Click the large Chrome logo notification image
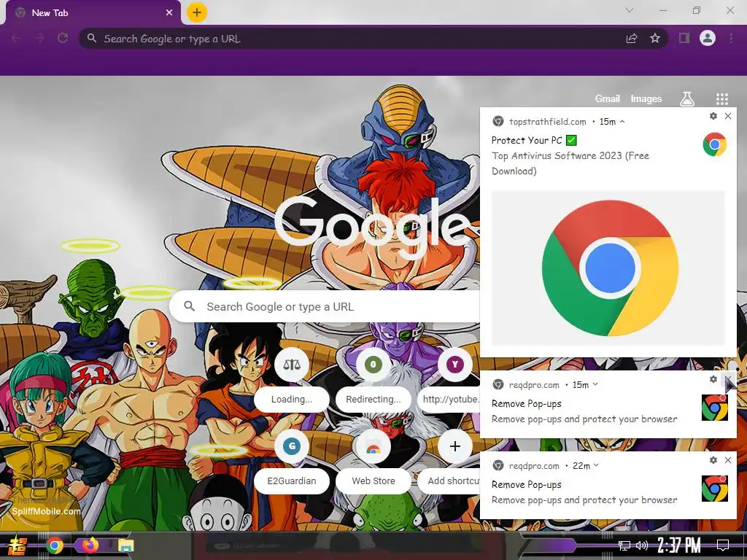Image resolution: width=747 pixels, height=560 pixels. (608, 268)
